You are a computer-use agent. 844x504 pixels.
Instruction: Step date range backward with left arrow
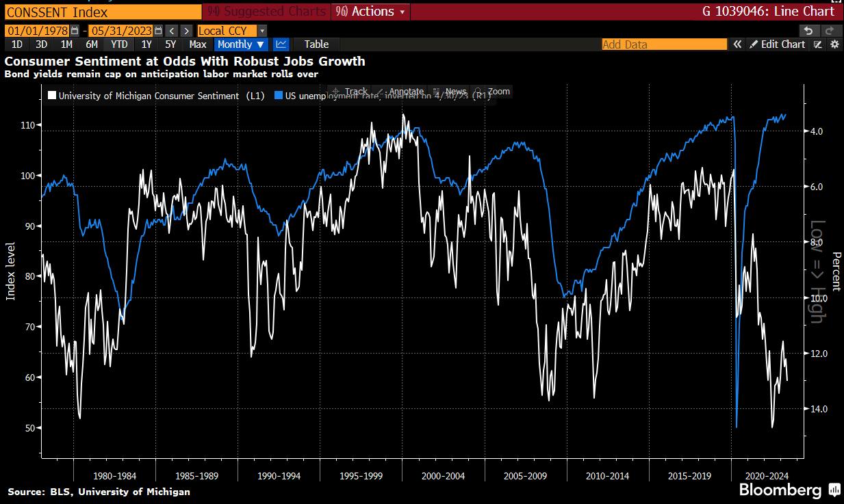click(172, 31)
